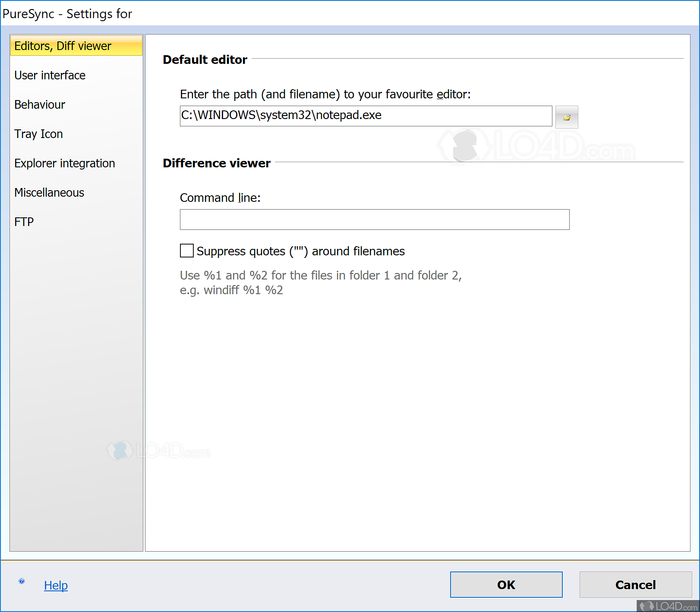700x612 pixels.
Task: Select Explorer integration in the sidebar
Action: pyautogui.click(x=65, y=163)
